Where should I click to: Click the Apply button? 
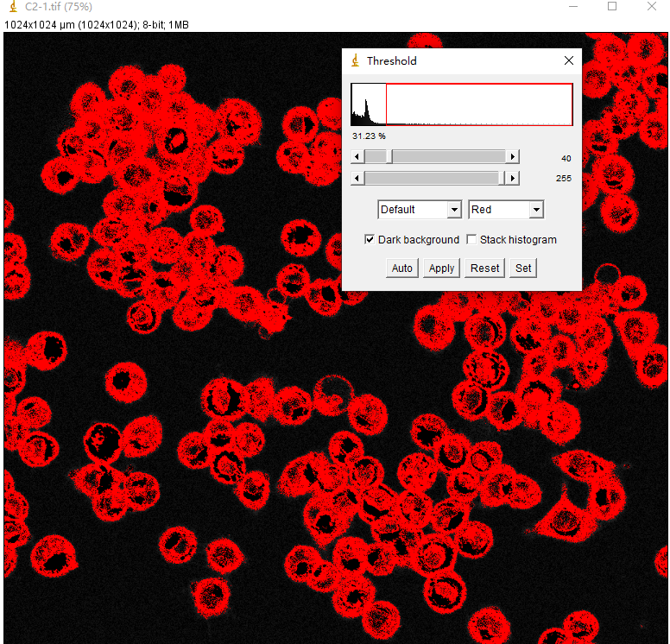pyautogui.click(x=441, y=268)
